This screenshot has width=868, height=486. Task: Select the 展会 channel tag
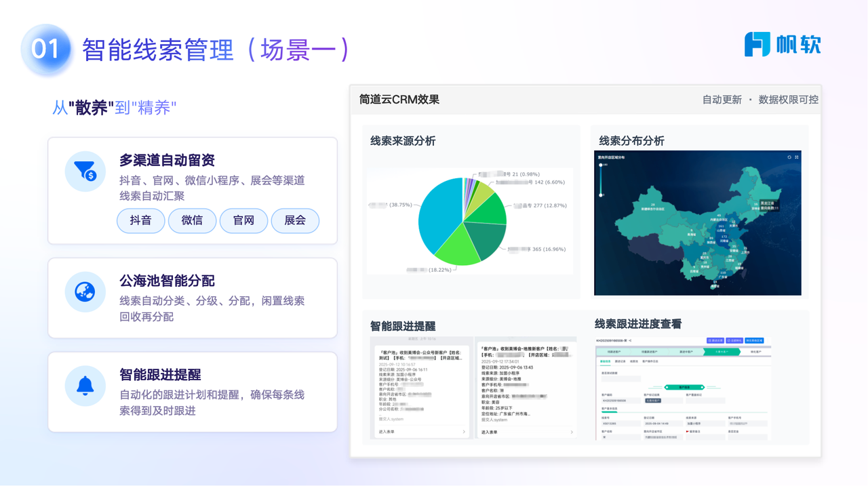[295, 221]
